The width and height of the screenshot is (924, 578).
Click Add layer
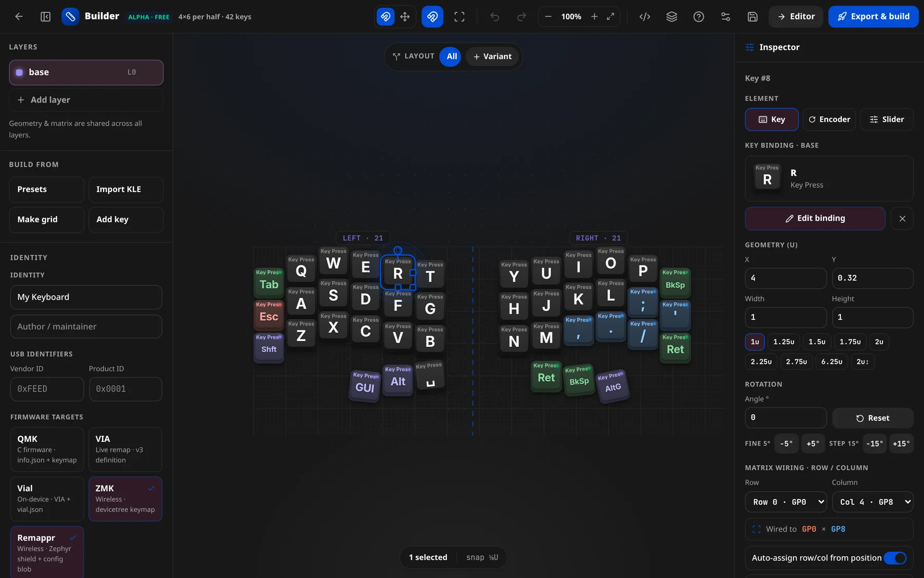pos(86,100)
